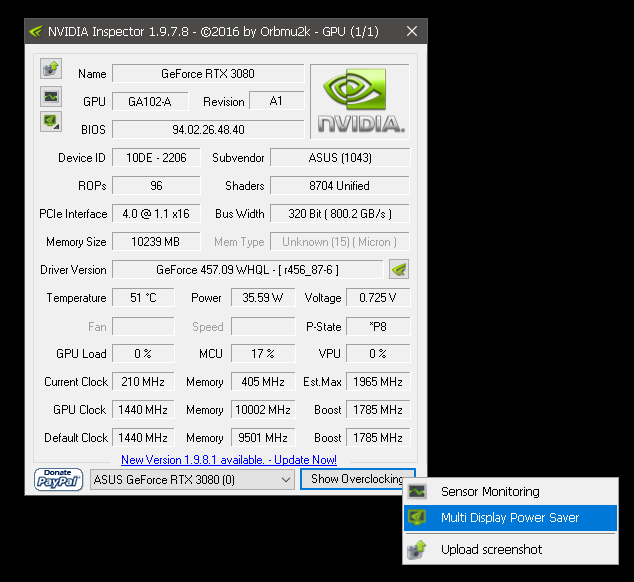Image resolution: width=634 pixels, height=582 pixels.
Task: Click the Mem Type field Unknown (15) (Micron)
Action: pos(340,242)
